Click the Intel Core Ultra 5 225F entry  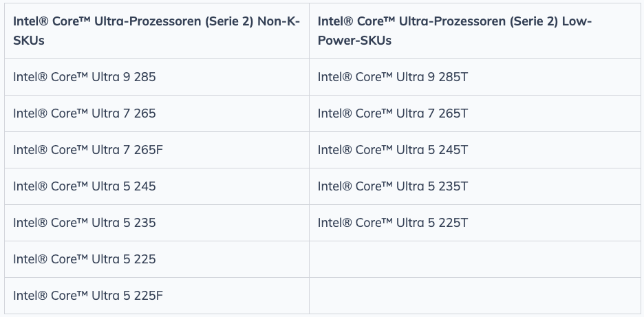coord(88,296)
